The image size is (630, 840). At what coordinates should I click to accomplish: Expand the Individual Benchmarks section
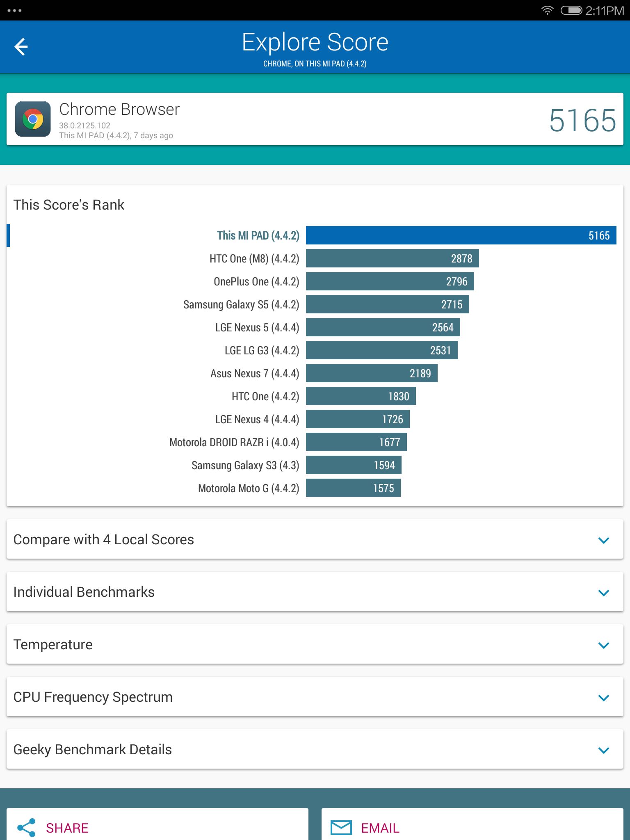[x=315, y=592]
